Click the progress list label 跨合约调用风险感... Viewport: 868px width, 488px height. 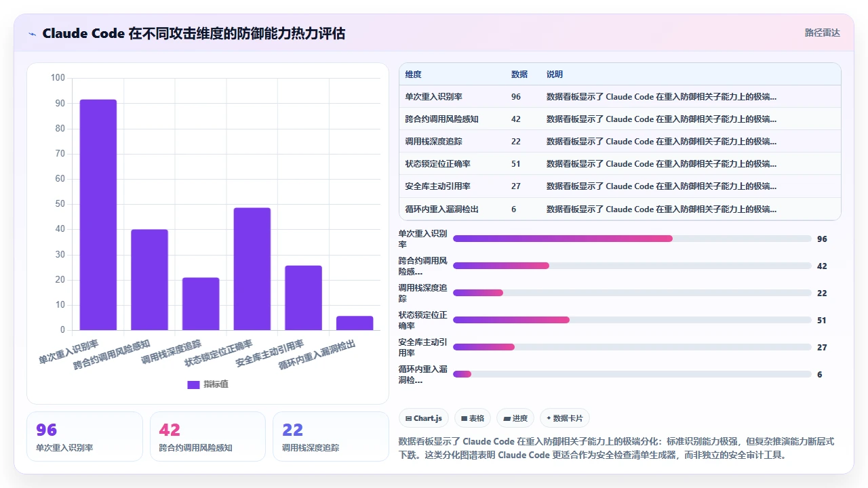[423, 266]
